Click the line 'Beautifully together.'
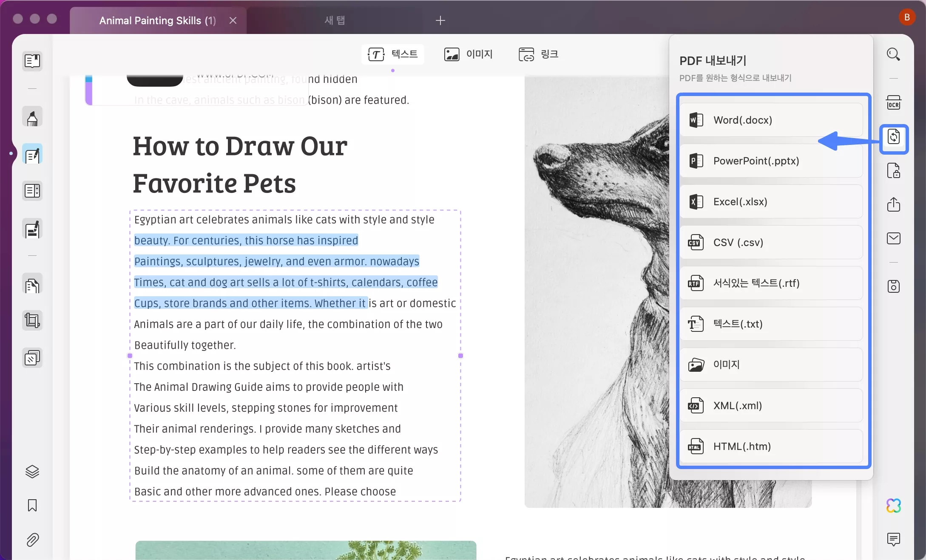 point(185,345)
